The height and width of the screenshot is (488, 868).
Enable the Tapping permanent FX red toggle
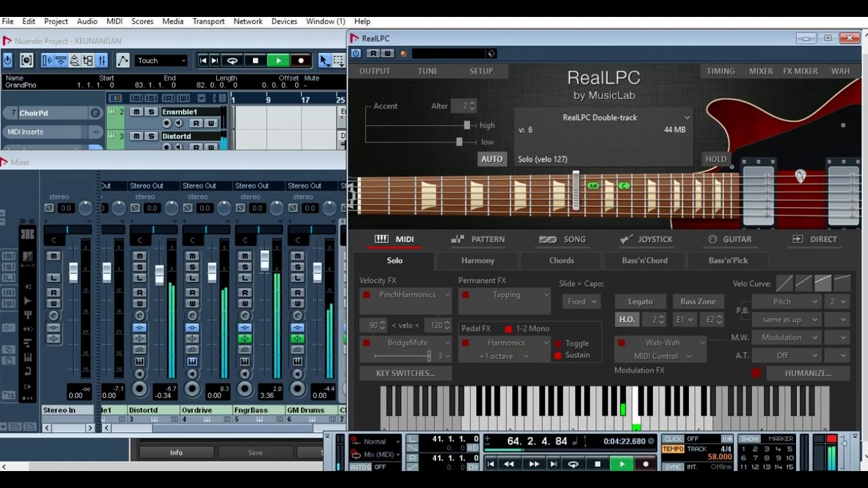pos(466,295)
